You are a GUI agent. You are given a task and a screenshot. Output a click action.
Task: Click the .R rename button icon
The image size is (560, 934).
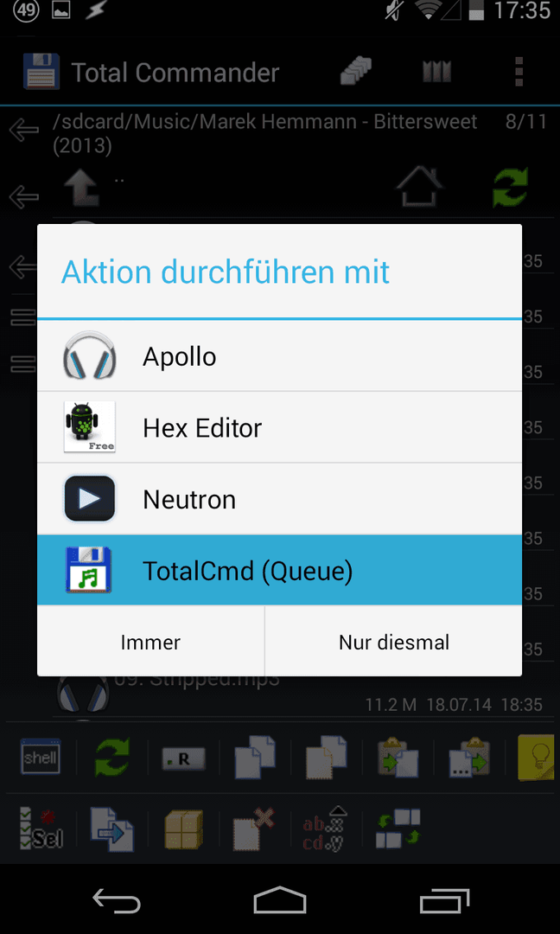[184, 759]
